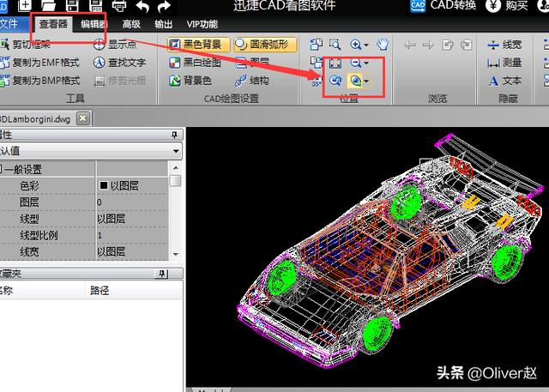Open the 图层 layers dialog
This screenshot has width=549, height=392.
click(252, 63)
